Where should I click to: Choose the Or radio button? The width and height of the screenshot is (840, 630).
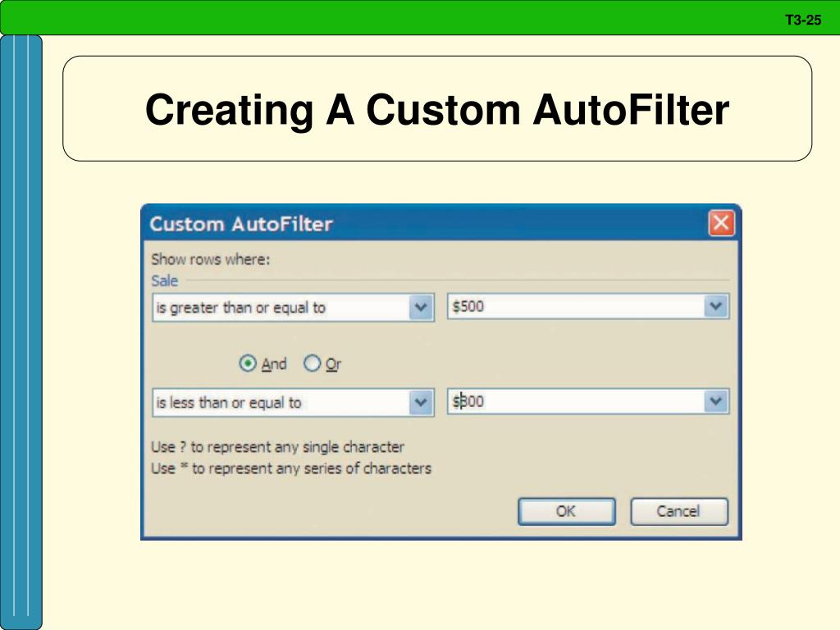(313, 363)
